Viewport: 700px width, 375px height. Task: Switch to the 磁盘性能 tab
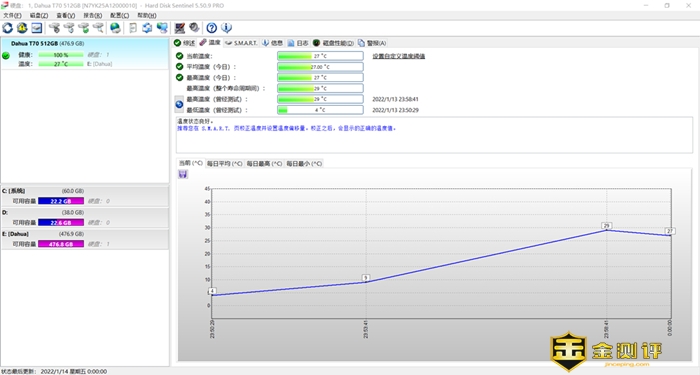pyautogui.click(x=333, y=43)
